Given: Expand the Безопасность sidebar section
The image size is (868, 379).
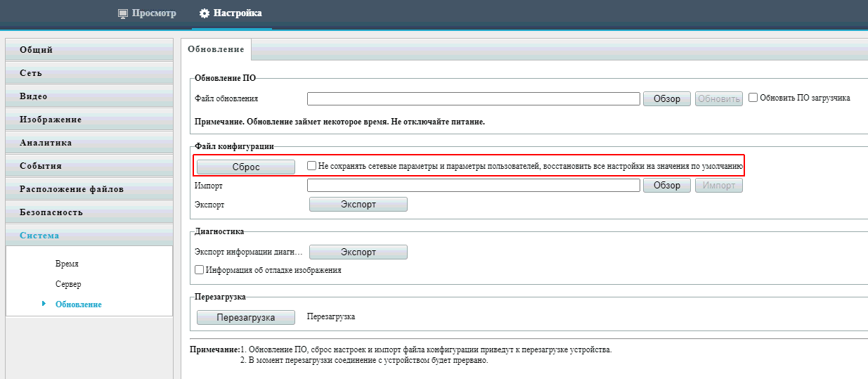Looking at the screenshot, I should [89, 212].
